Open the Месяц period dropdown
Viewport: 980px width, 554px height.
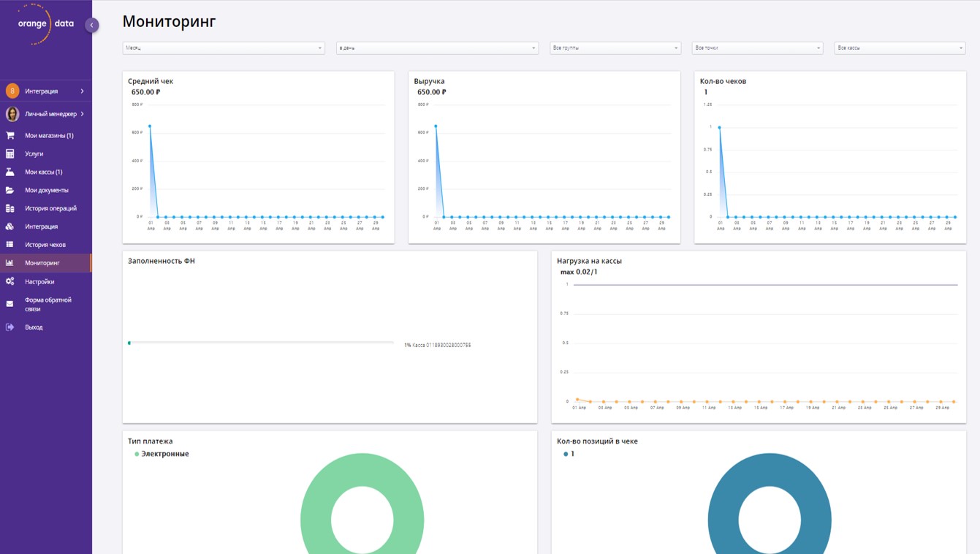coord(224,48)
